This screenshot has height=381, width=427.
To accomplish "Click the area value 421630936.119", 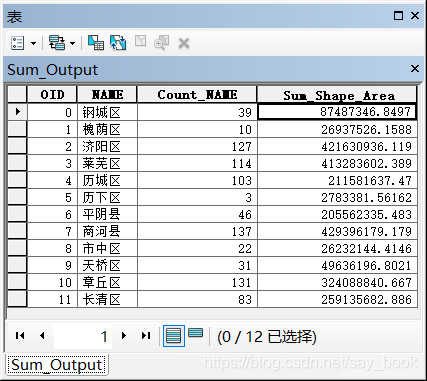I will [337, 146].
